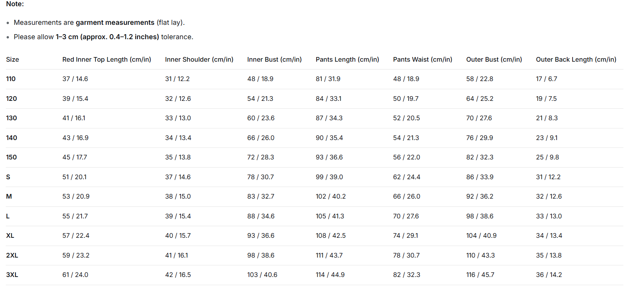Click the XL size row label

(x=10, y=235)
